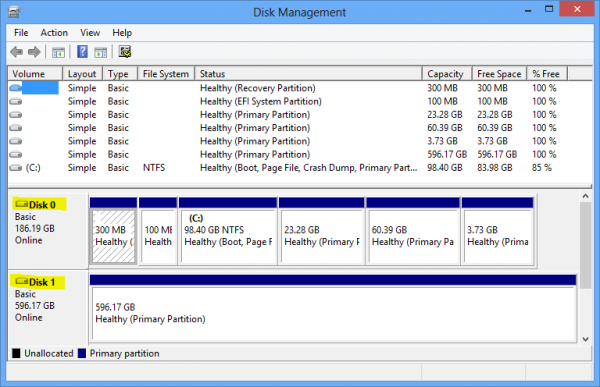This screenshot has height=387, width=600.
Task: Sort by the Free Space column header
Action: pyautogui.click(x=500, y=73)
